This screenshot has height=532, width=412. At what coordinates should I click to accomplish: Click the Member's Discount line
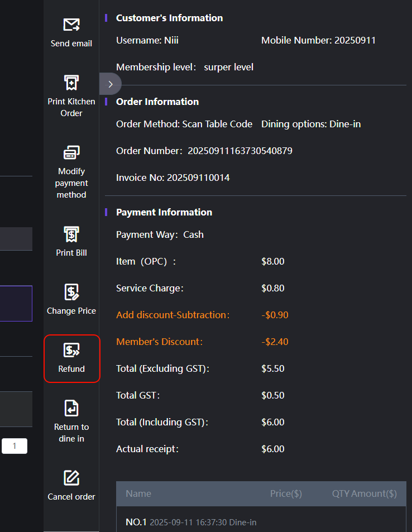pos(160,342)
